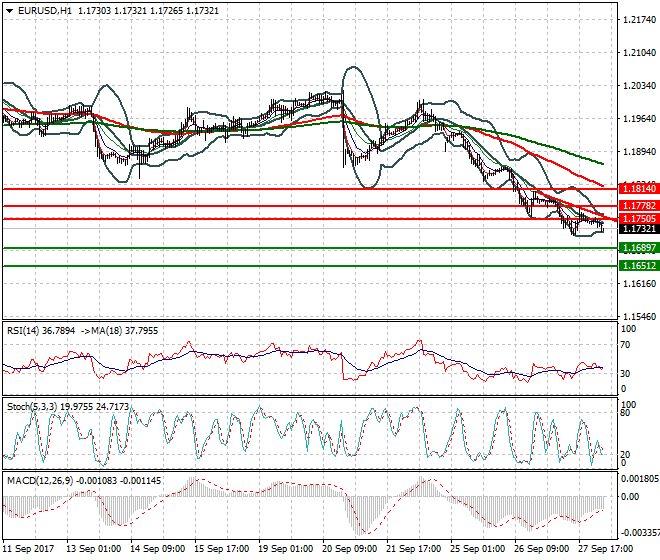Click the 25 Sep 01:00 time label
The height and width of the screenshot is (560, 660).
click(477, 549)
